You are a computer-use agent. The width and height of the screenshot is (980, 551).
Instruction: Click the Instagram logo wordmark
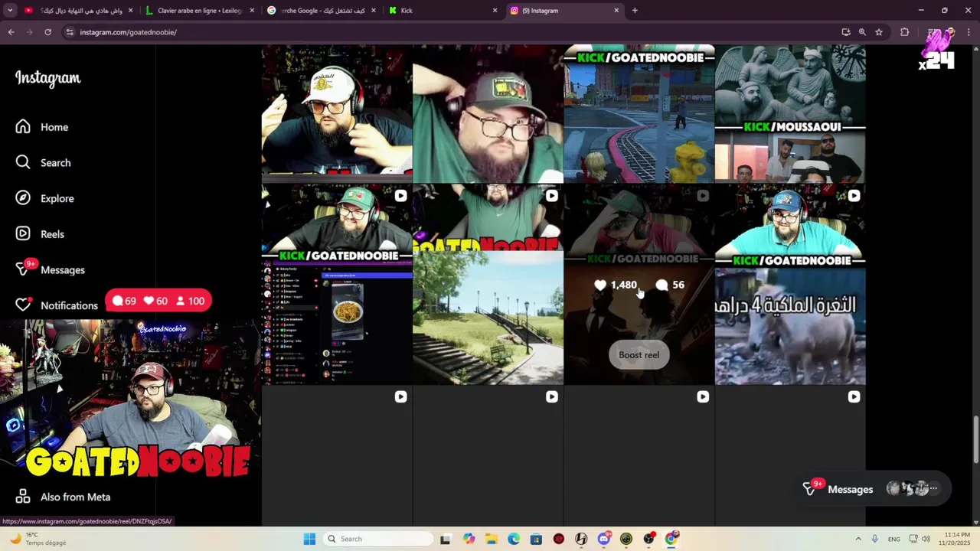pos(47,78)
